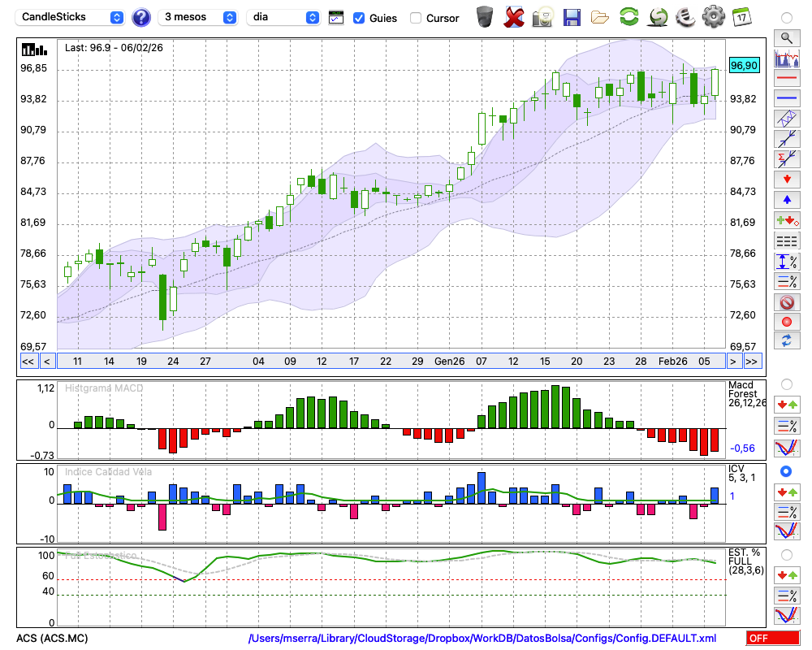
Task: Select radio button for MACD panel
Action: click(787, 384)
